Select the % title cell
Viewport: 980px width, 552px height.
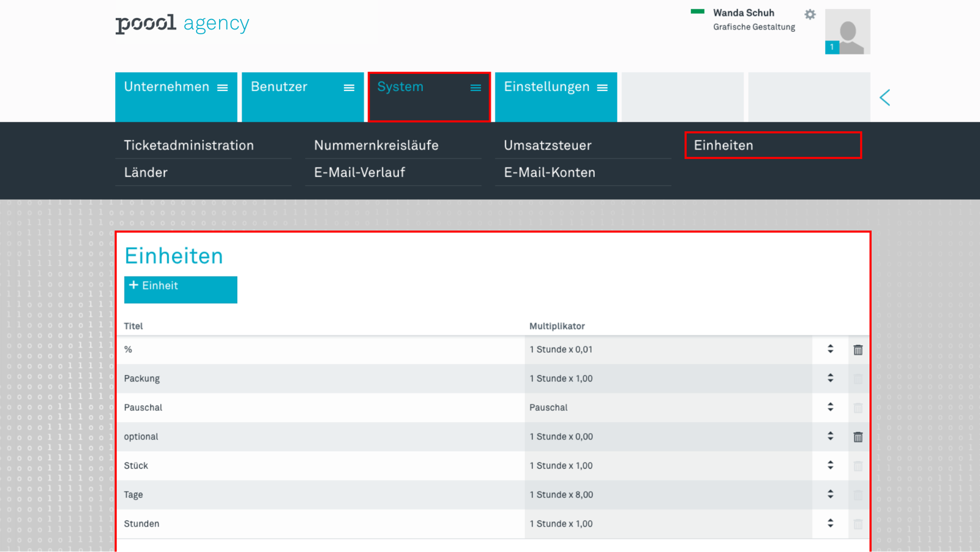tap(320, 350)
